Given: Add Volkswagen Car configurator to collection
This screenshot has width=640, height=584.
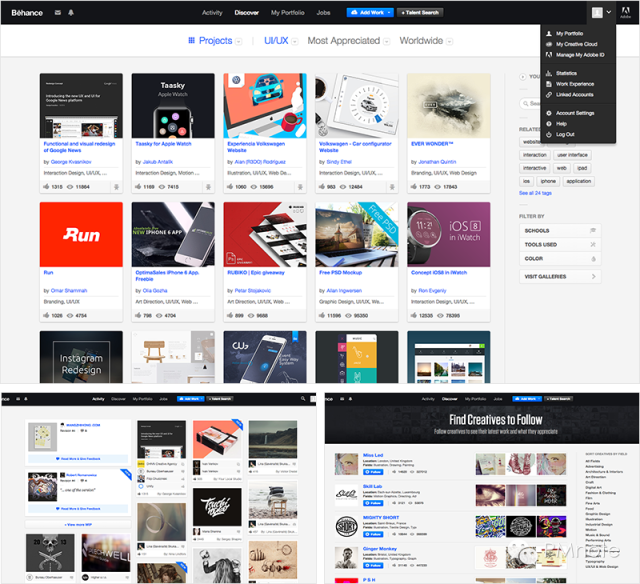Looking at the screenshot, I should [392, 187].
